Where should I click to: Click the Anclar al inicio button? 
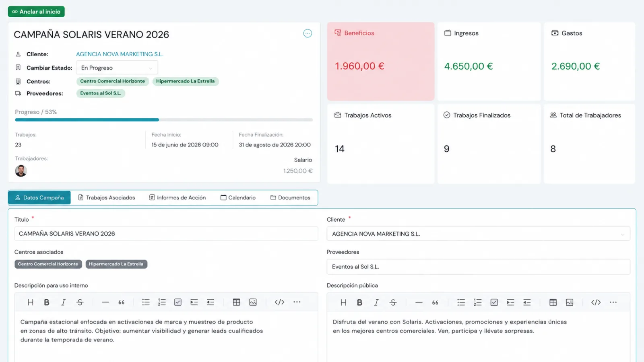click(x=36, y=12)
